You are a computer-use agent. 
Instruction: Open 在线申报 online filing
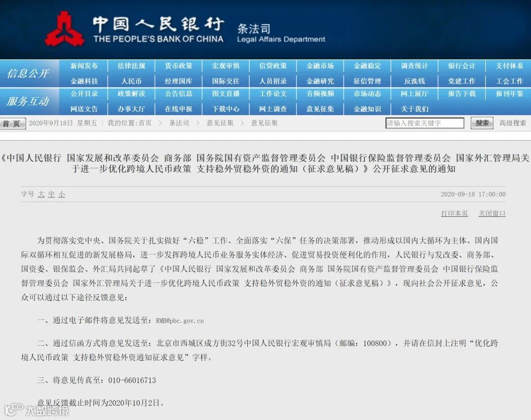pos(178,109)
